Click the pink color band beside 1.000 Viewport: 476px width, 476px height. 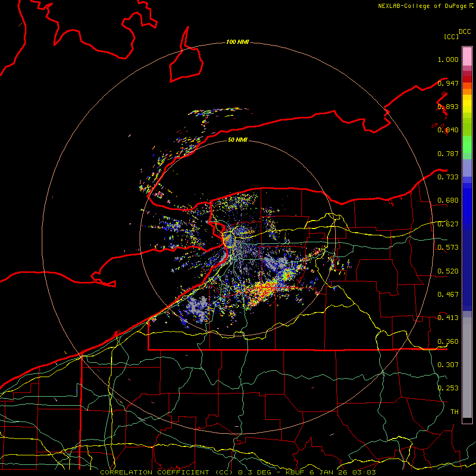pos(467,57)
